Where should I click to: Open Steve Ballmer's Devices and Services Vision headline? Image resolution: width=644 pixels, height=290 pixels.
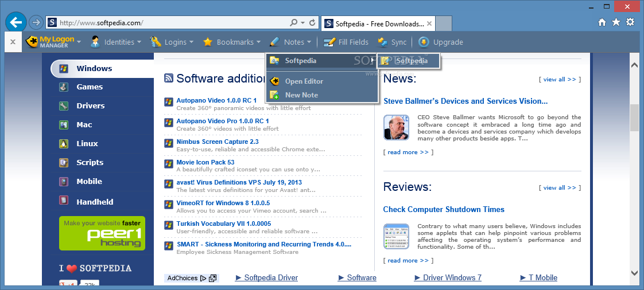[x=465, y=101]
